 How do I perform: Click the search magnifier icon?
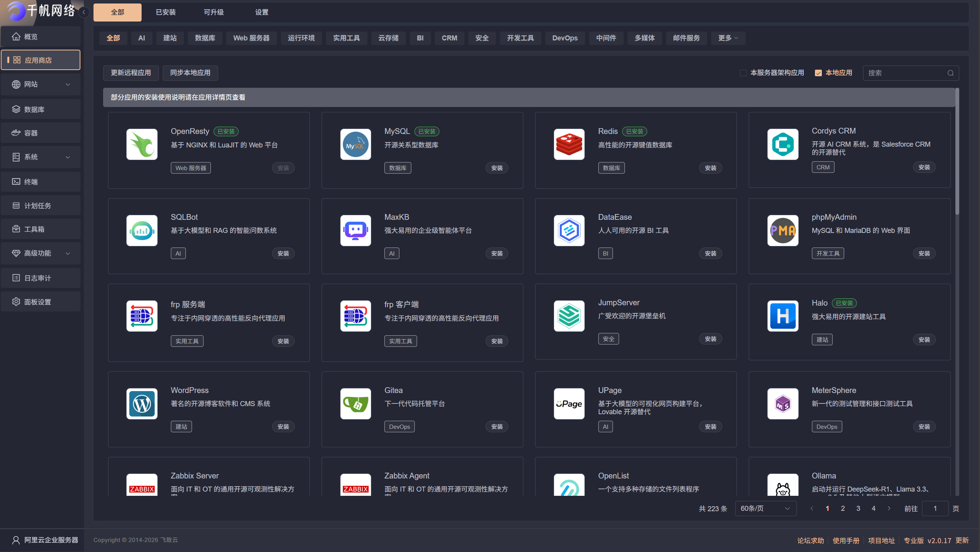950,73
